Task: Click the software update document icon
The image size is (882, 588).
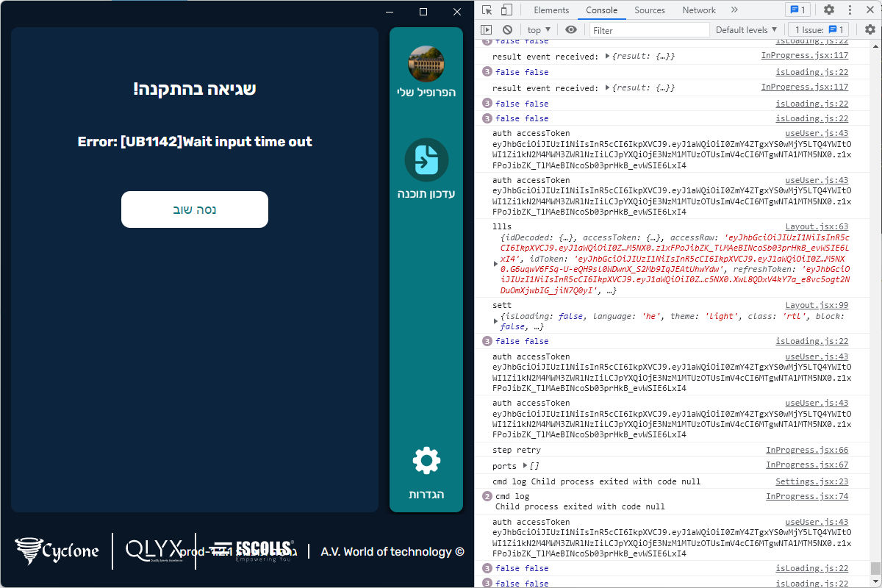Action: [x=426, y=159]
